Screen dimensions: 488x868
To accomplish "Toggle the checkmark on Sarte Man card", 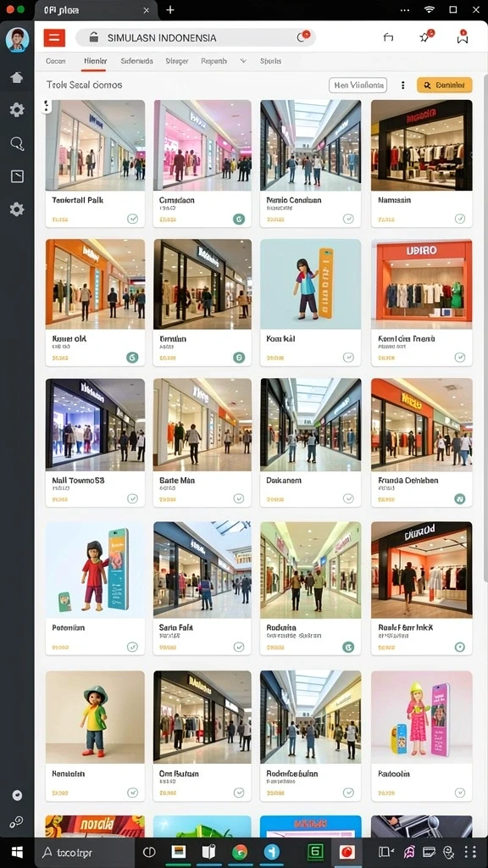I will [x=238, y=498].
